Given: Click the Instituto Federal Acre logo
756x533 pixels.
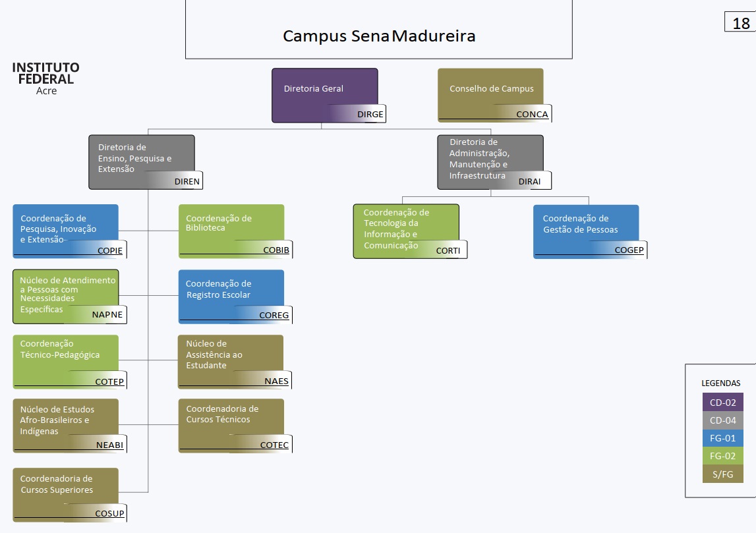Looking at the screenshot, I should (46, 78).
